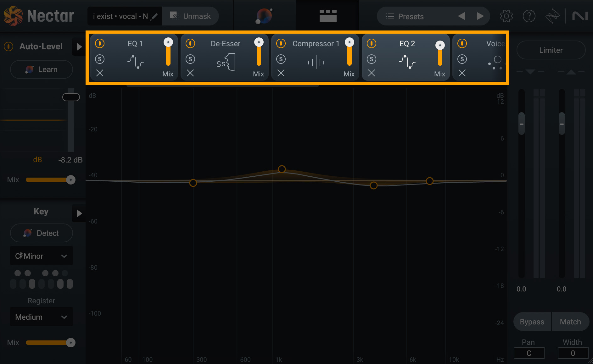
Task: Open the De-Esser module icon
Action: [226, 62]
